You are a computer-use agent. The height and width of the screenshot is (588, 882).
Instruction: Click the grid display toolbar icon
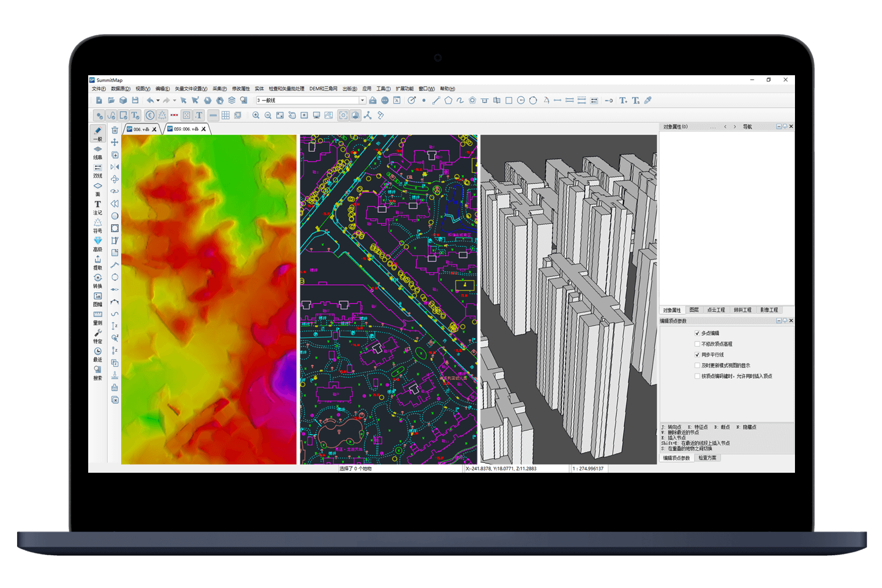pyautogui.click(x=225, y=115)
